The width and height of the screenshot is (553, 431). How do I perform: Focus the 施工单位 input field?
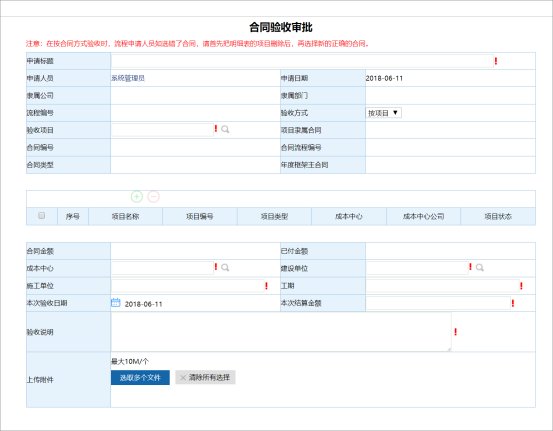(188, 286)
